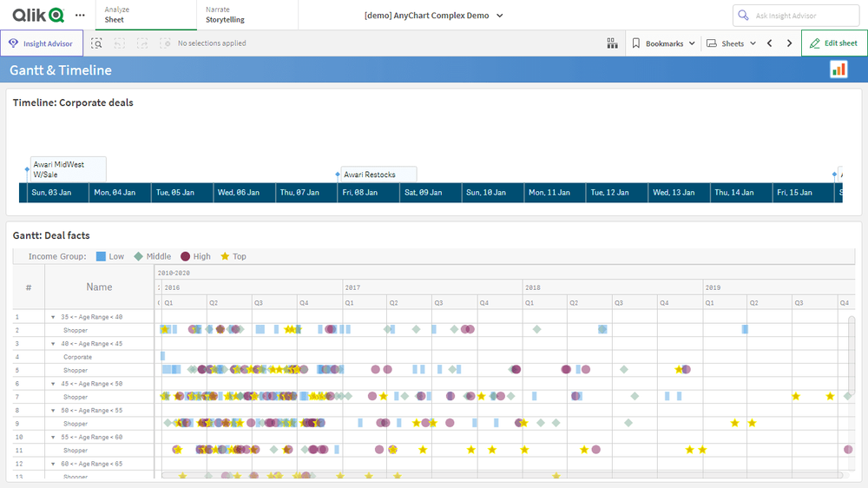
Task: Go to the previous sheet arrow
Action: 769,43
